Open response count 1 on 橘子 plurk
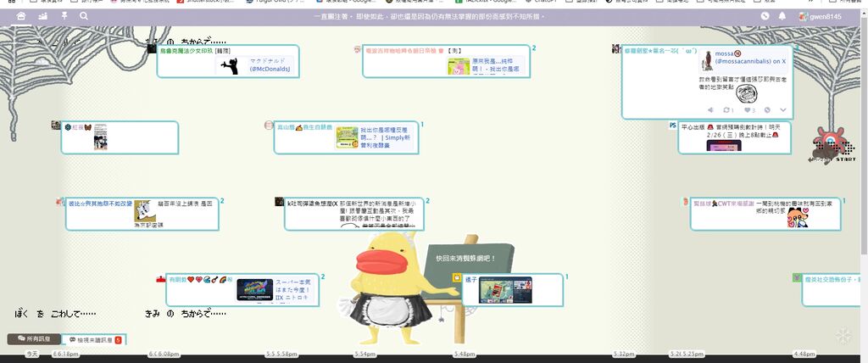 pos(566,276)
